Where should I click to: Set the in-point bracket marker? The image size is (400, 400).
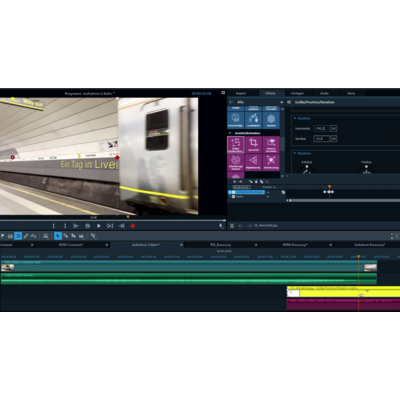(x=54, y=226)
